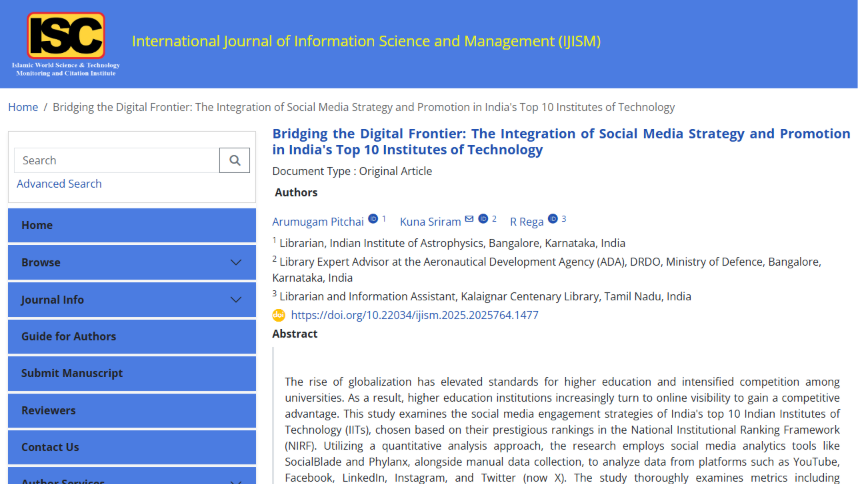
Task: Click the email envelope icon for Kuna Sriram
Action: (469, 219)
